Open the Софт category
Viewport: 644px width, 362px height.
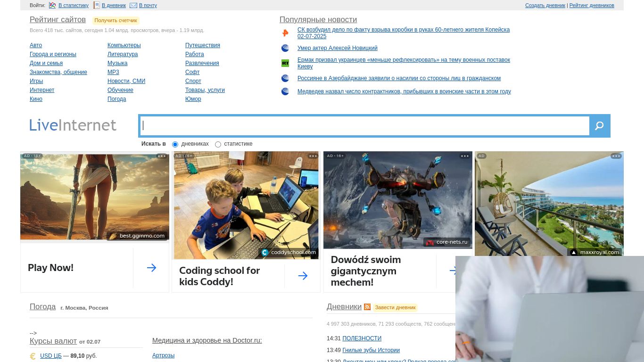click(192, 72)
